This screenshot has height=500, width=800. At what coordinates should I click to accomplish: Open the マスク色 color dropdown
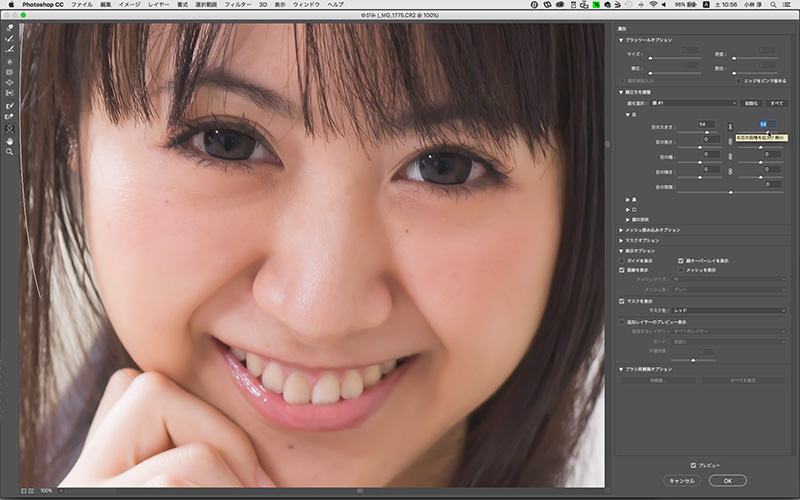coord(729,310)
